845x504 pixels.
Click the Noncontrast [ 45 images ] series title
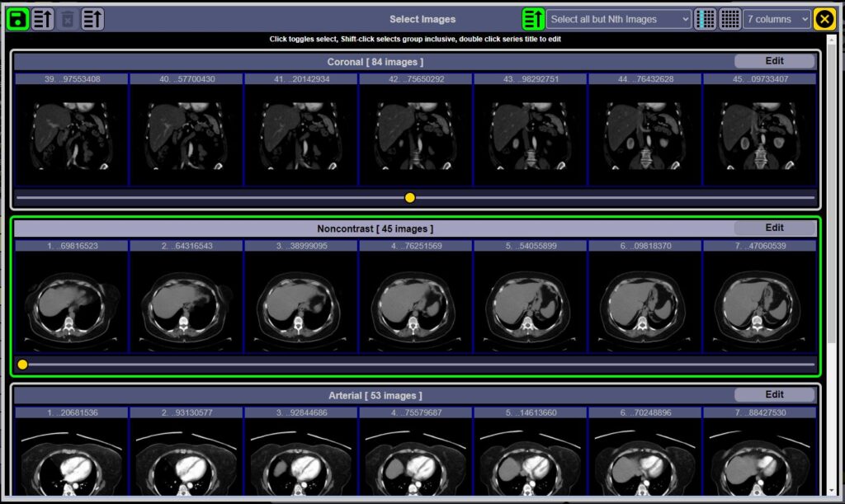[375, 228]
